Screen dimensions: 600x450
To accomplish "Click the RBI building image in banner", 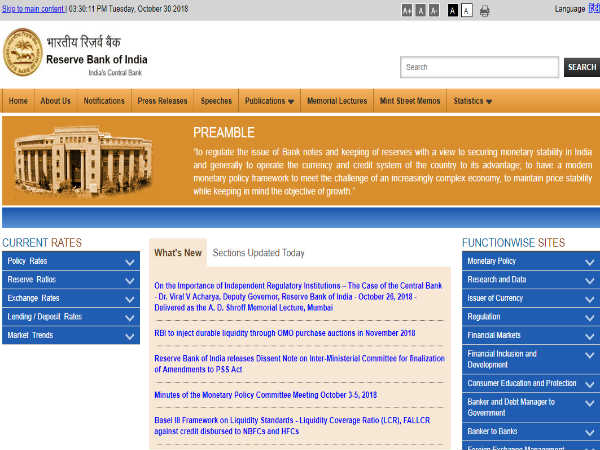I will coord(83,160).
